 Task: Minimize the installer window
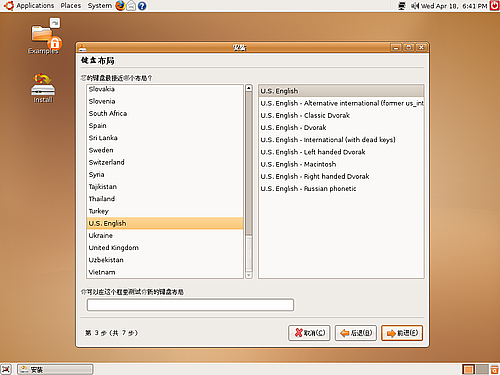pos(396,48)
